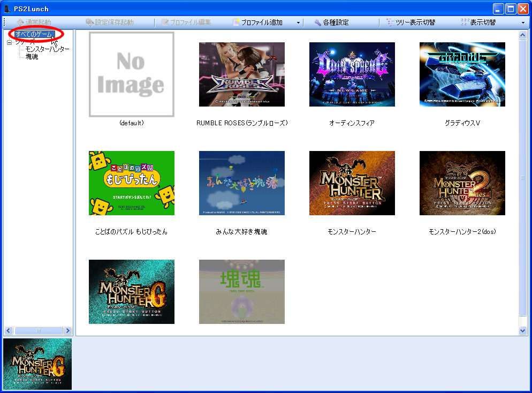Select the RUMBLE ROSES game thumbnail
Viewport: 532px width, 393px height.
click(242, 74)
